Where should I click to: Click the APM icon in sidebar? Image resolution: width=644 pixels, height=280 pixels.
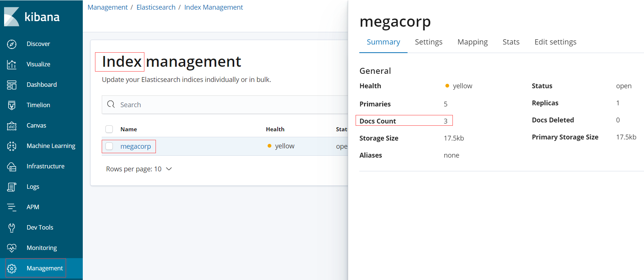pyautogui.click(x=12, y=207)
